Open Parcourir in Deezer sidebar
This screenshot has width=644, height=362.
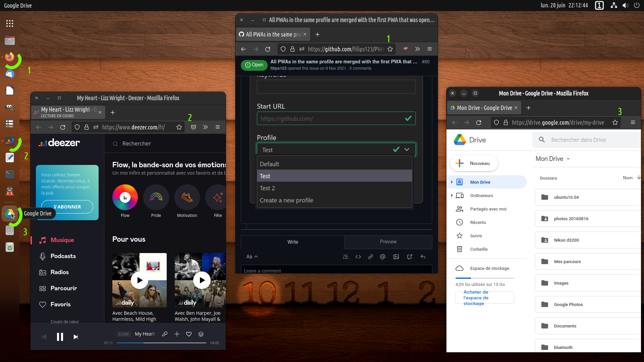coord(64,288)
